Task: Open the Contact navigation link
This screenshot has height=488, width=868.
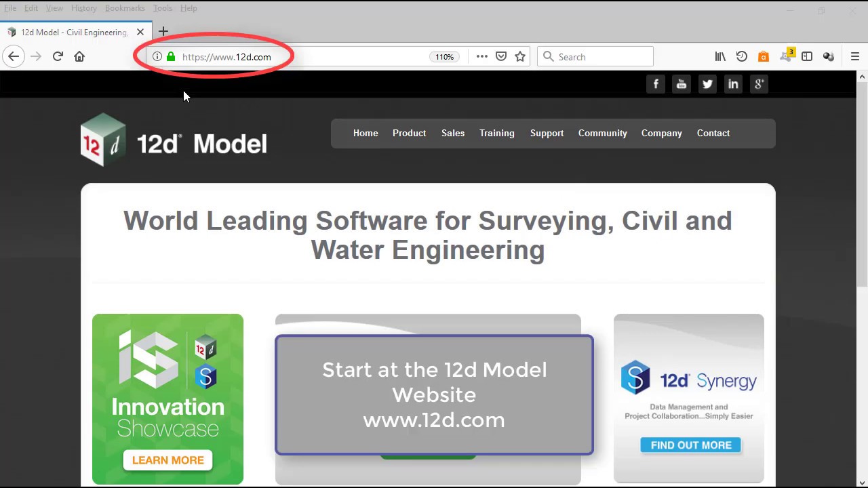Action: click(x=713, y=134)
